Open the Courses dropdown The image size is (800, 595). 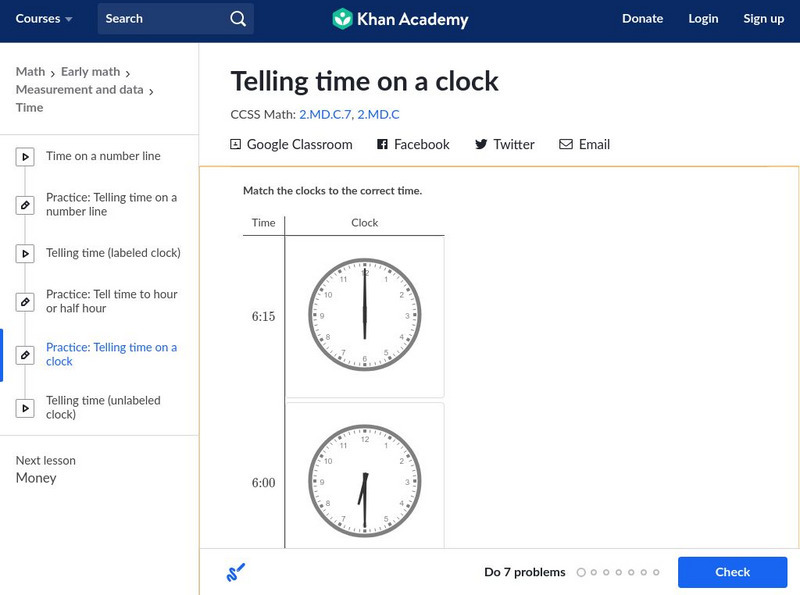point(44,18)
